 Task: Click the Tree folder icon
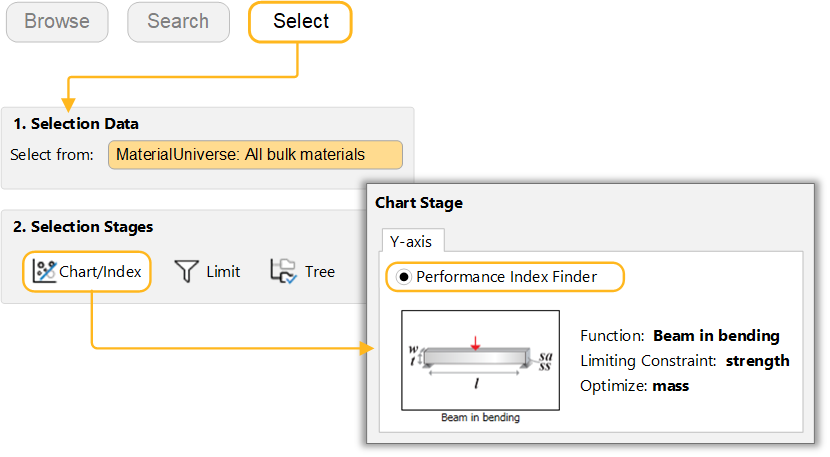(x=283, y=271)
